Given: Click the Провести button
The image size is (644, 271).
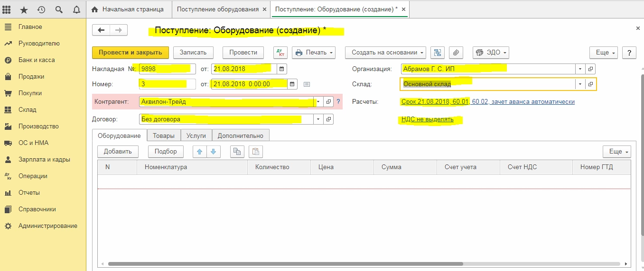Looking at the screenshot, I should pyautogui.click(x=243, y=52).
